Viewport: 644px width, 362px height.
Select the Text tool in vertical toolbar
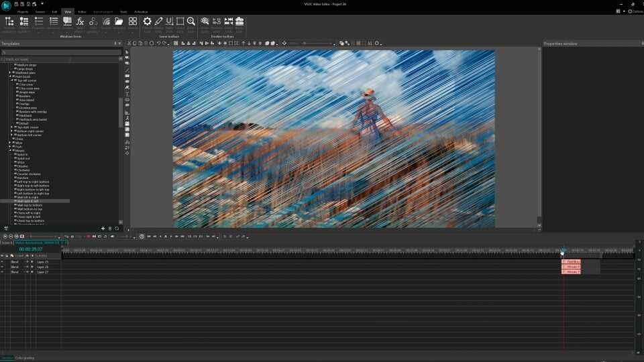tap(127, 94)
